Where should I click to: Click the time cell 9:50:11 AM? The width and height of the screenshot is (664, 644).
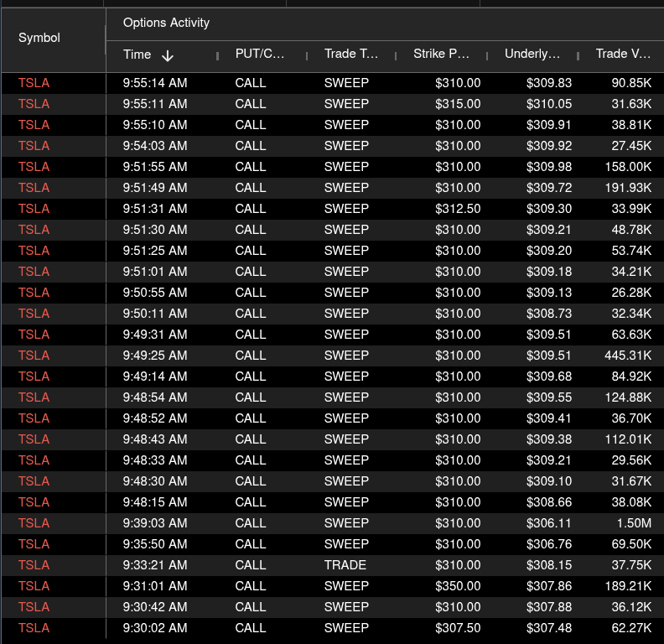point(155,314)
